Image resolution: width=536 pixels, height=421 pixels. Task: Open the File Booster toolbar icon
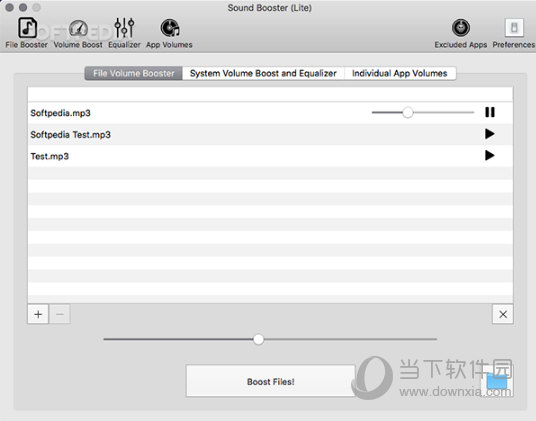[27, 28]
